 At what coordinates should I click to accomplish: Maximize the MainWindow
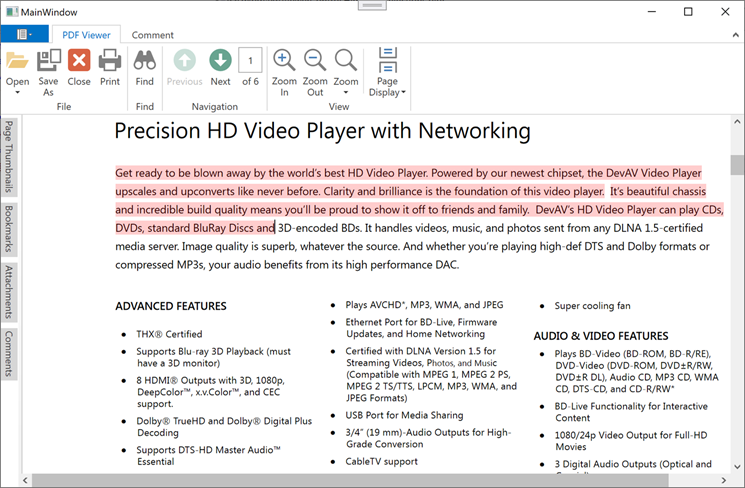(688, 12)
